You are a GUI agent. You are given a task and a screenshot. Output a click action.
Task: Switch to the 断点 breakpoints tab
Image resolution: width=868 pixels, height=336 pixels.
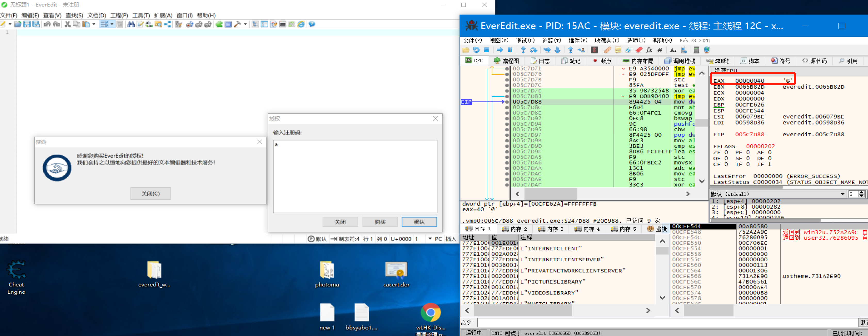point(602,61)
